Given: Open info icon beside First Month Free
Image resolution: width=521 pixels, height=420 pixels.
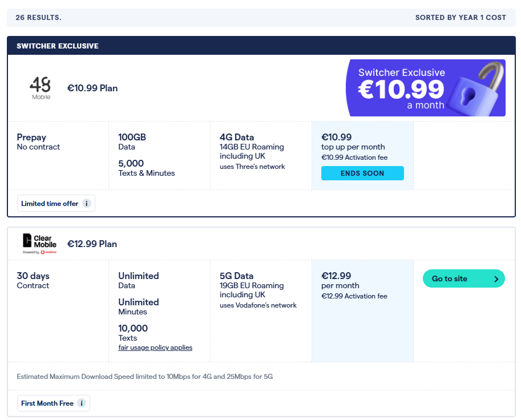Looking at the screenshot, I should coord(81,403).
